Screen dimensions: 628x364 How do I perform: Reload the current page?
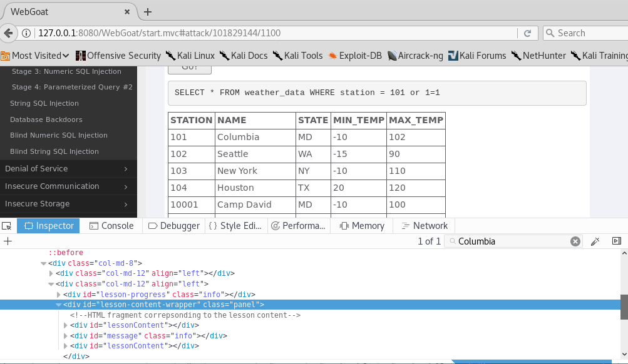pos(527,33)
